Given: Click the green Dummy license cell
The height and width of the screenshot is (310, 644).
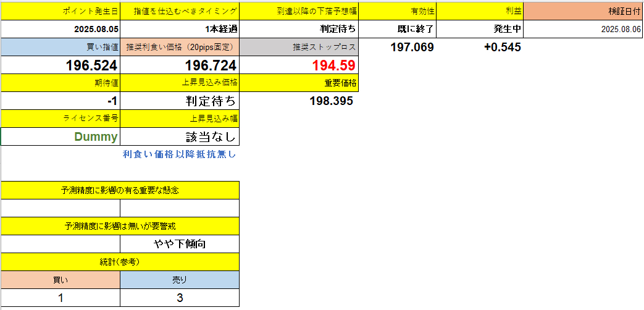Looking at the screenshot, I should (61, 136).
